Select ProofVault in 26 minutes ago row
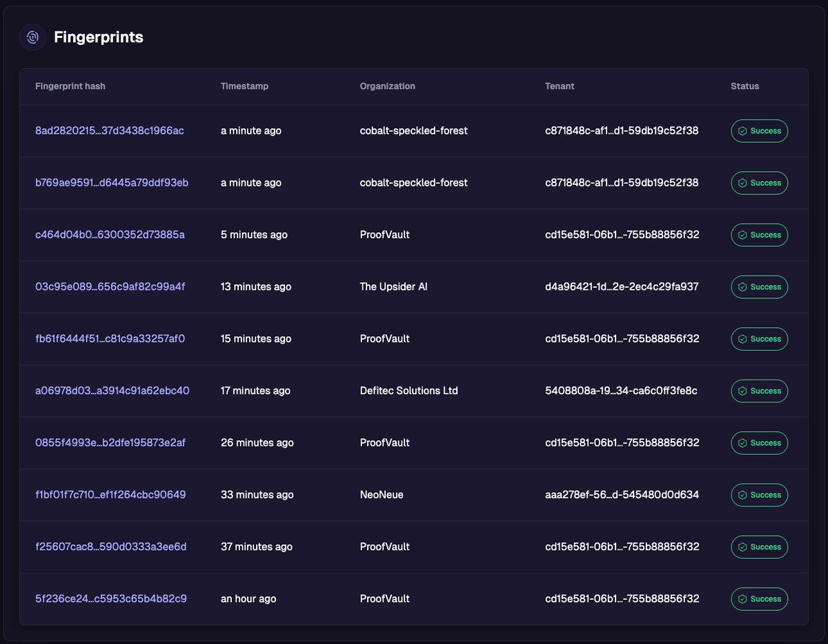The width and height of the screenshot is (828, 644). pyautogui.click(x=385, y=442)
